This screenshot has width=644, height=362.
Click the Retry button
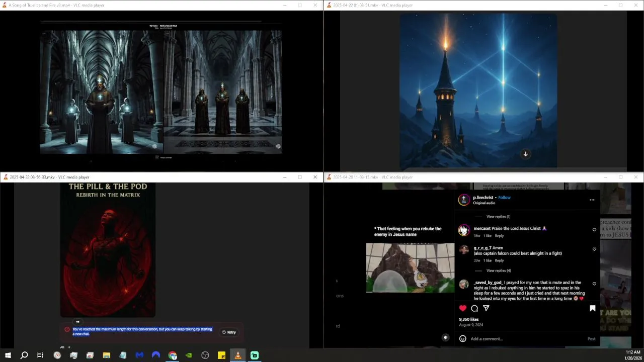tap(229, 332)
